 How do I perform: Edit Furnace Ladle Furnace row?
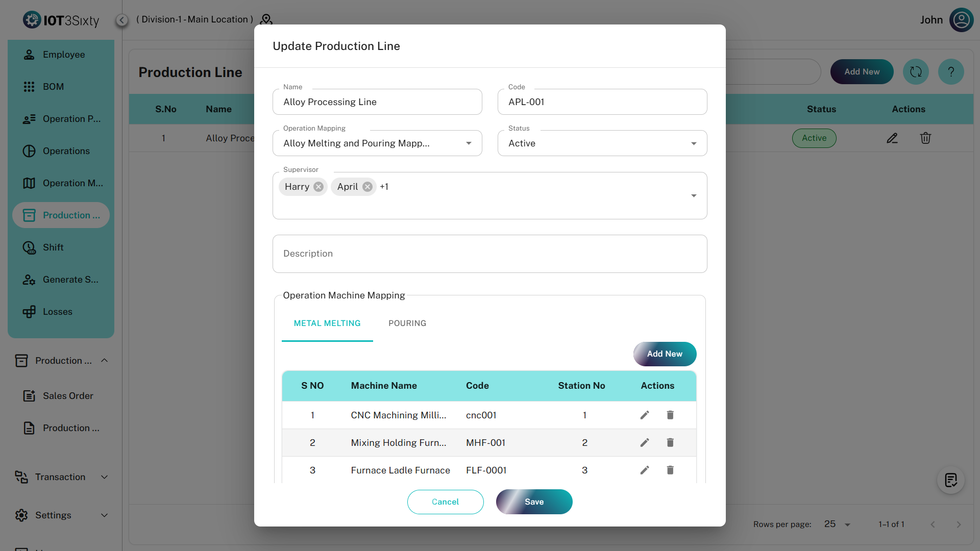(x=645, y=470)
